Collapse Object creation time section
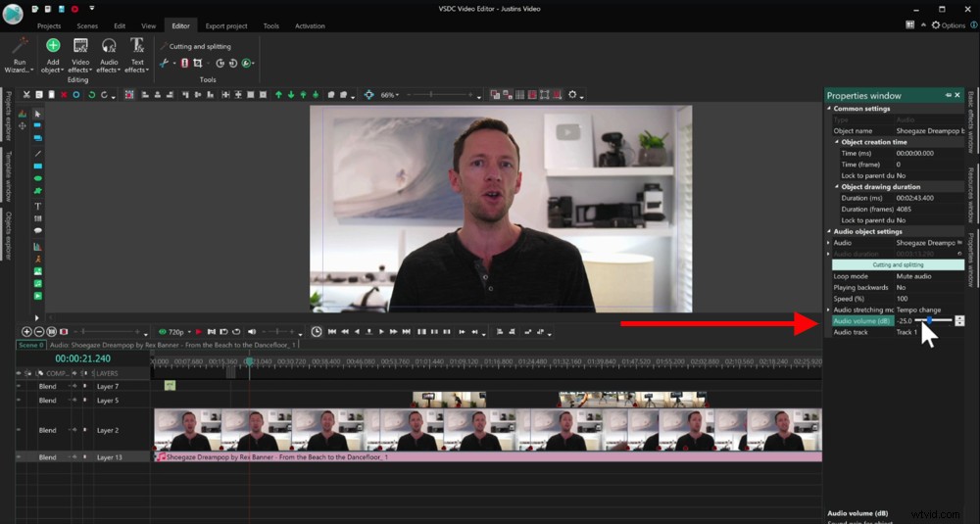 point(837,142)
